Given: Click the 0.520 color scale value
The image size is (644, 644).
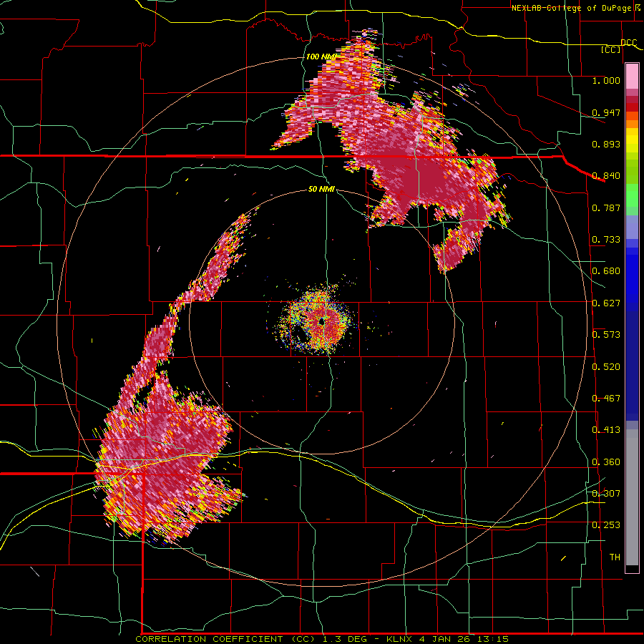Looking at the screenshot, I should click(x=606, y=367).
